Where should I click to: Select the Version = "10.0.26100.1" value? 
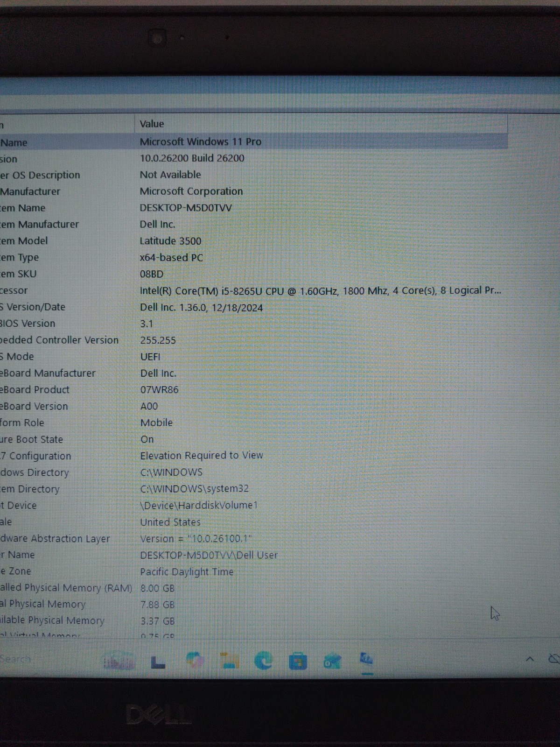click(x=196, y=538)
